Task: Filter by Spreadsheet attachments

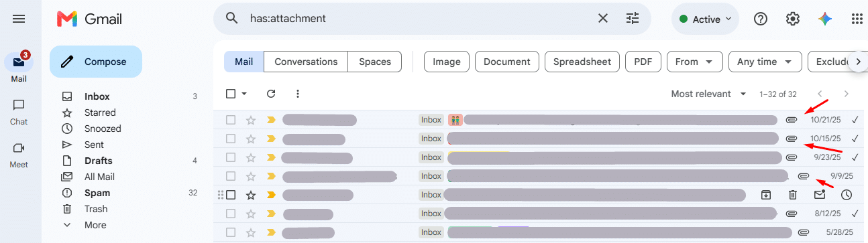Action: [582, 62]
